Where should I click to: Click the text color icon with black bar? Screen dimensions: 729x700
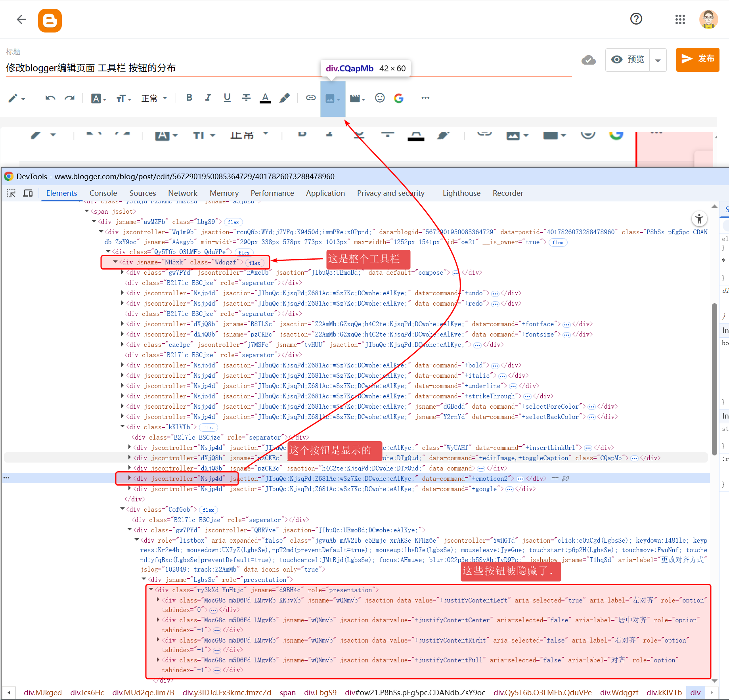[x=265, y=98]
